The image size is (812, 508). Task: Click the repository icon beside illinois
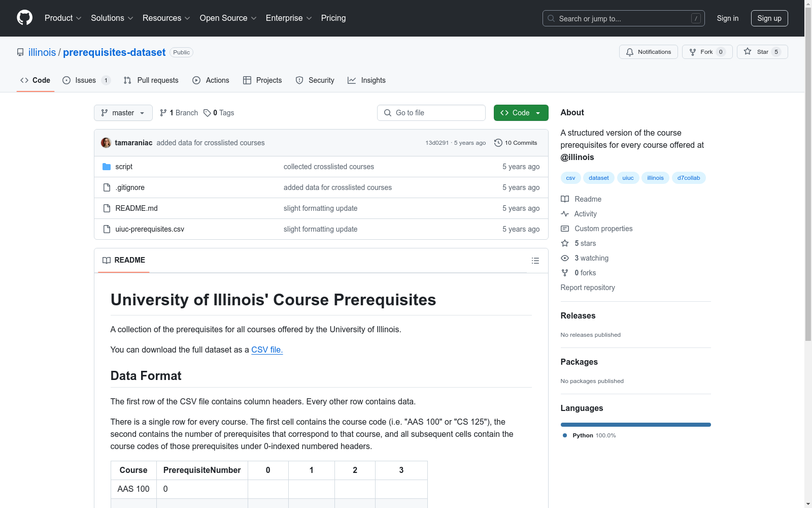click(x=20, y=52)
